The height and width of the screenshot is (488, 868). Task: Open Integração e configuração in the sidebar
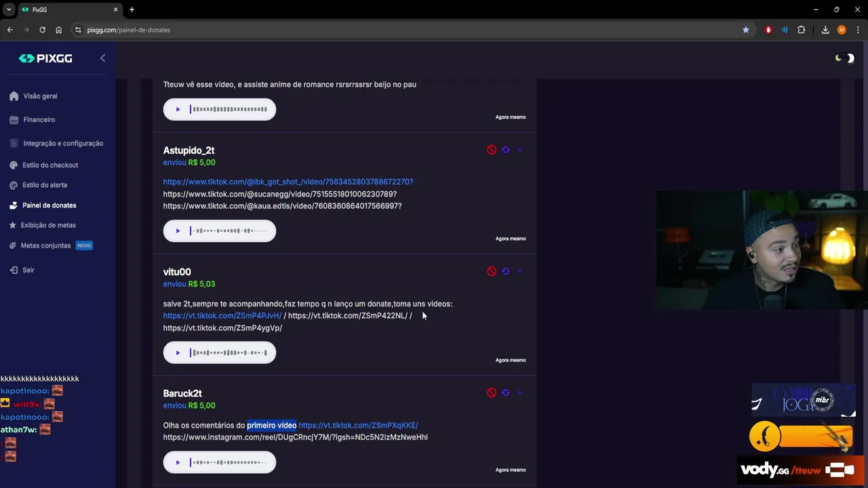point(63,144)
